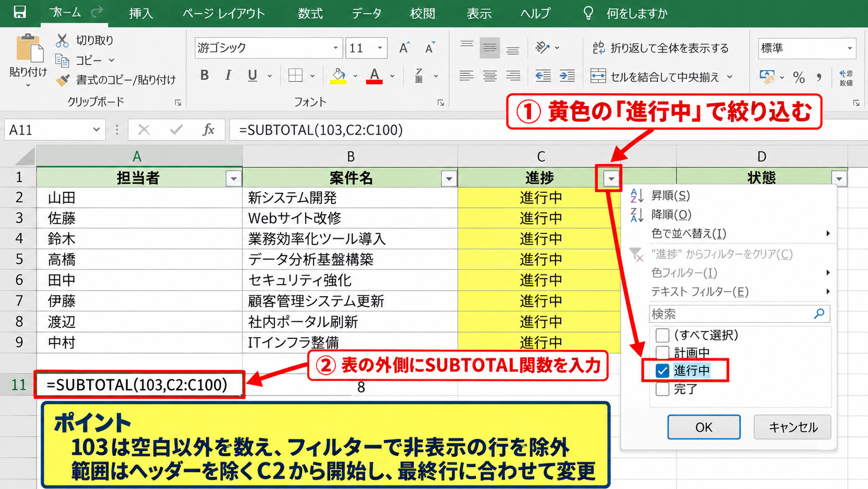Apply percent style format
Viewport: 868px width, 489px height.
799,78
